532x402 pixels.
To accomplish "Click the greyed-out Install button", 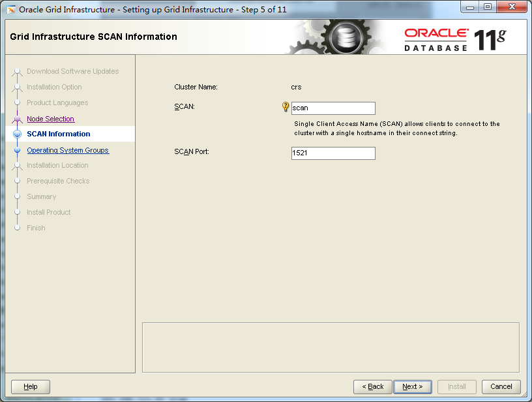I will [456, 386].
